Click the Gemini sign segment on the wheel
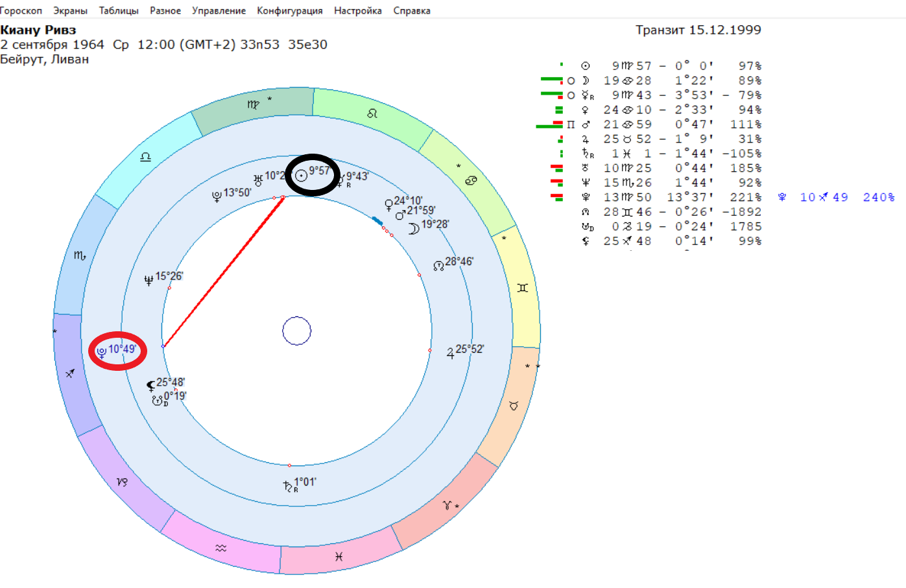 523,288
